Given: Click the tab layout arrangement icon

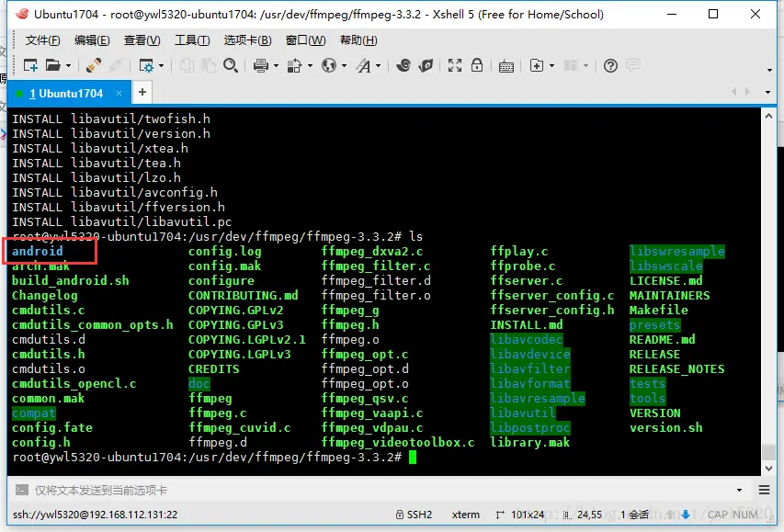Looking at the screenshot, I should pos(571,65).
